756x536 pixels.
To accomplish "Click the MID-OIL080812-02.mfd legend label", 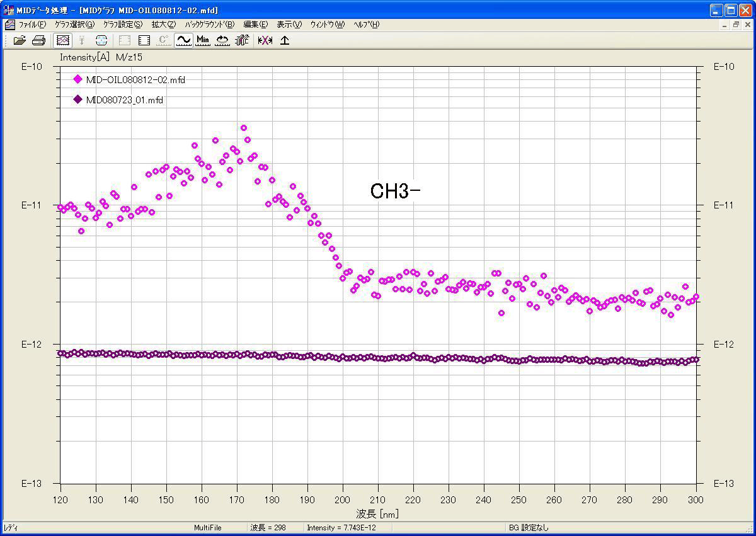I will pyautogui.click(x=135, y=80).
